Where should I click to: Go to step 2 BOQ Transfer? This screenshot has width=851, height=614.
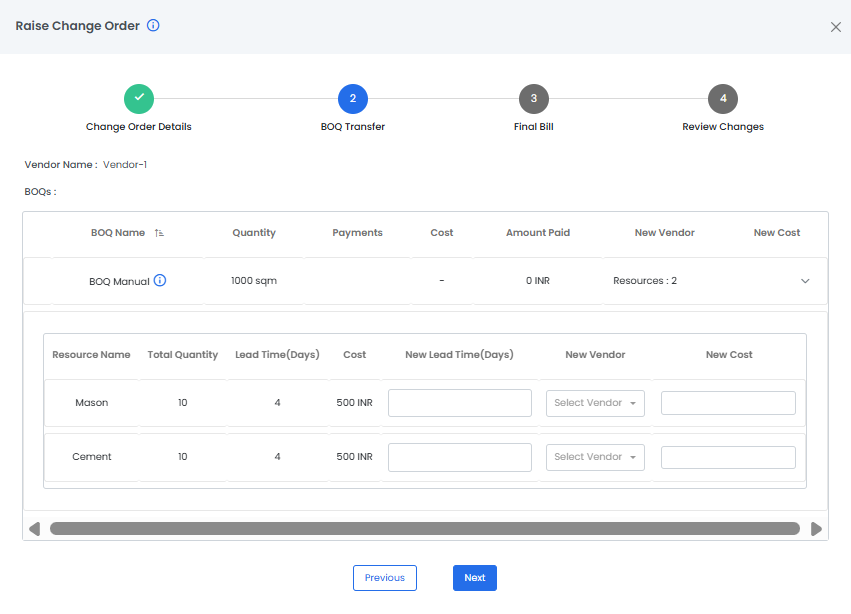353,98
